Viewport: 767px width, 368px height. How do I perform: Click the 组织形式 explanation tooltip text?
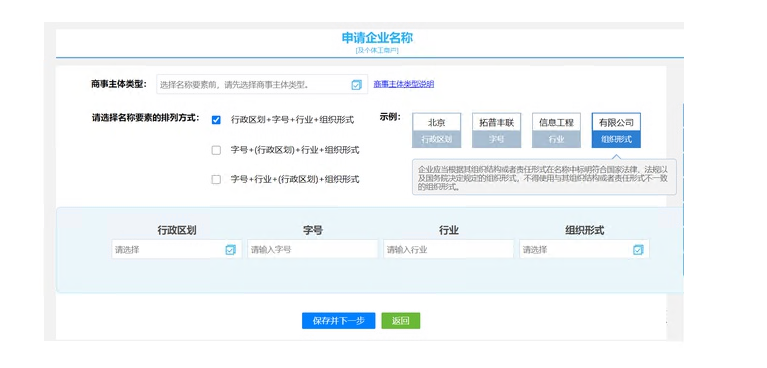544,177
